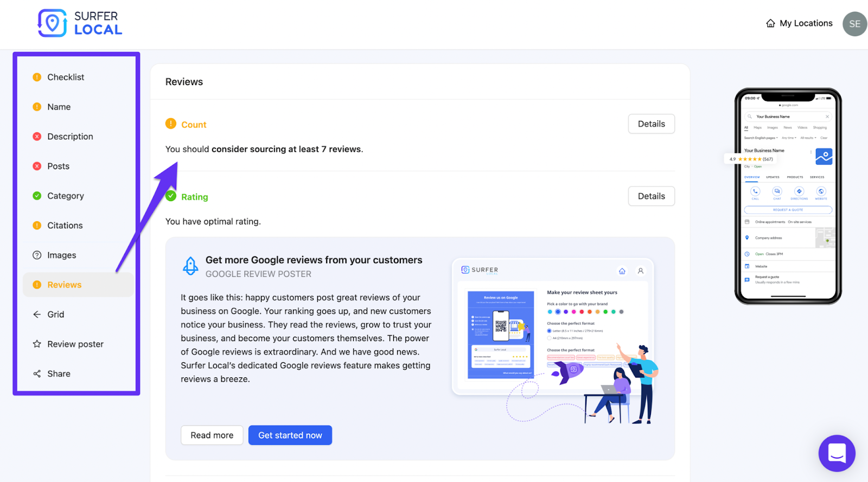This screenshot has width=868, height=482.
Task: Click the Share icon in sidebar
Action: (37, 374)
